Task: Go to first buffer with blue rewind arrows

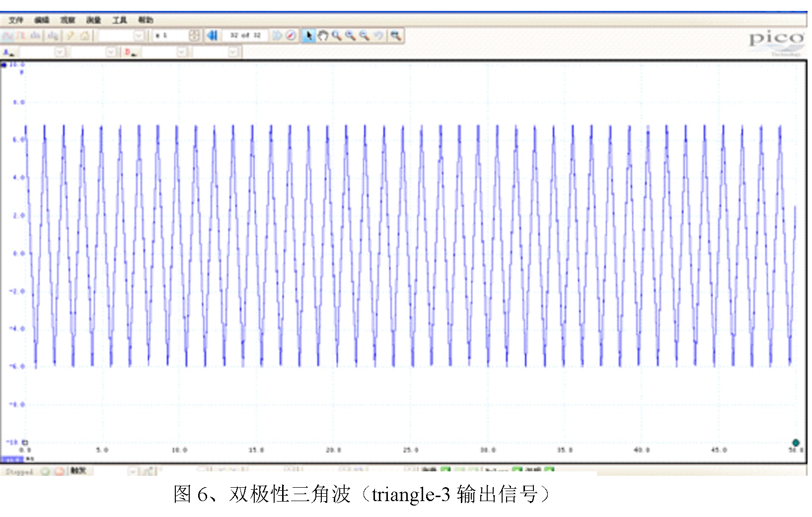Action: pyautogui.click(x=213, y=36)
